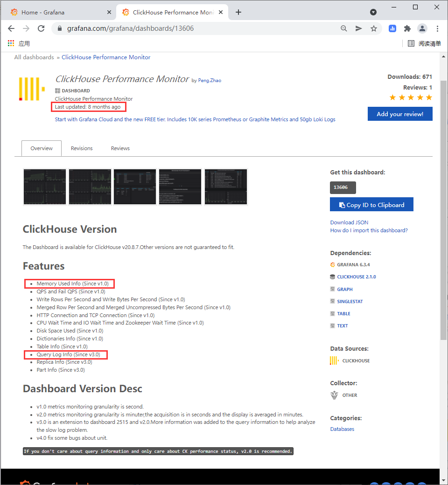
Task: Click Last updated: 8 months ago text
Action: tap(88, 107)
